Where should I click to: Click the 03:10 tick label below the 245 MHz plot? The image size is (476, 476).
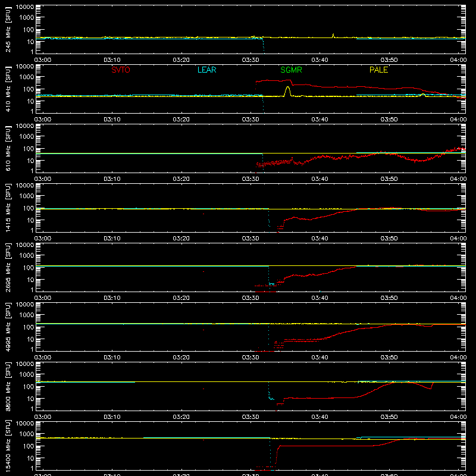(x=112, y=60)
